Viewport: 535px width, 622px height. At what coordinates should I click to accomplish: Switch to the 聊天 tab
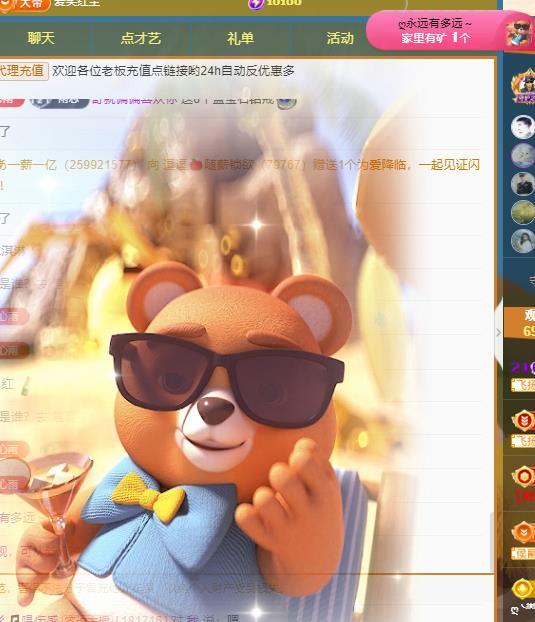[x=41, y=38]
